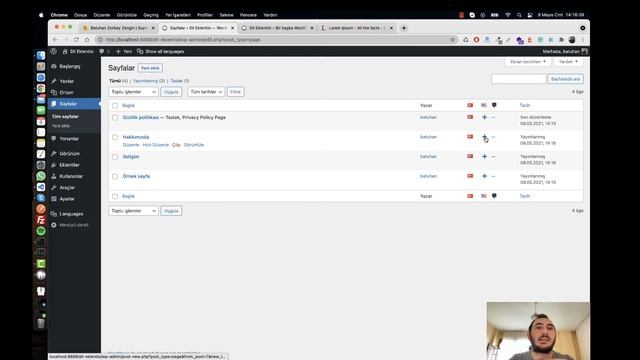Click the plus icon in the Gizlilik politikası row
This screenshot has width=640, height=360.
(484, 118)
